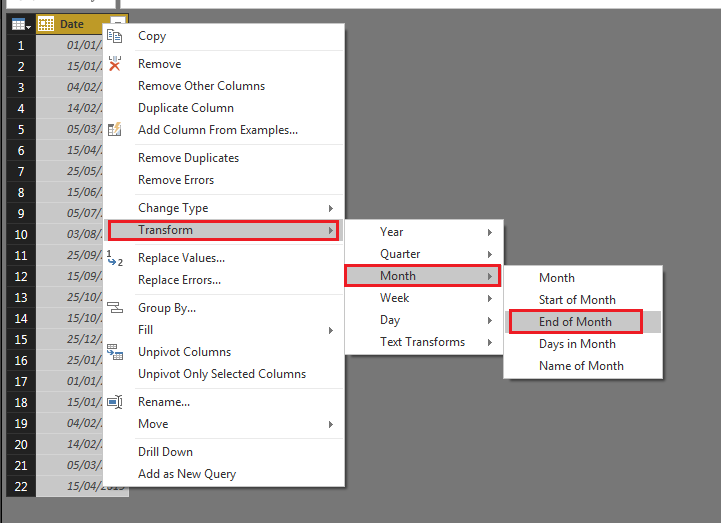Choose Copy from the context menu
Image resolution: width=721 pixels, height=523 pixels.
(223, 36)
